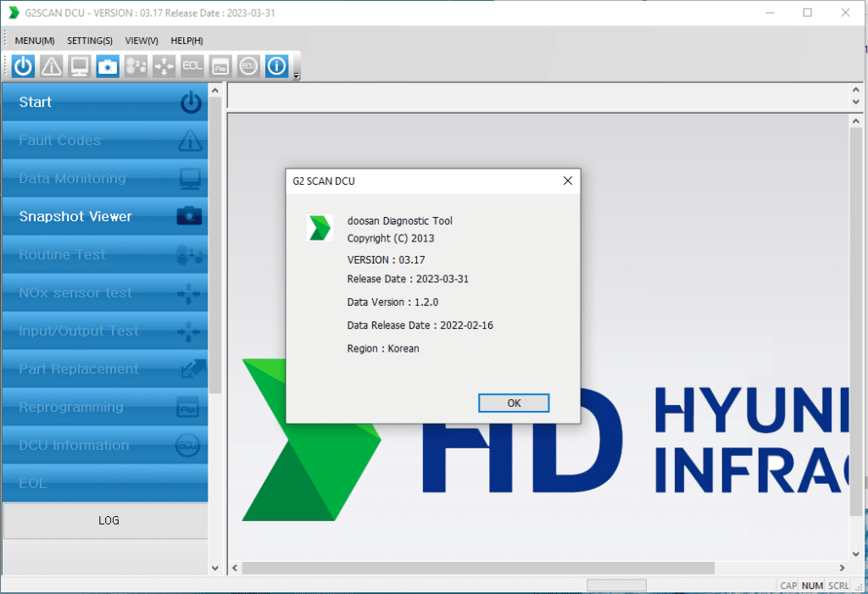Click the EOL toolbar icon
This screenshot has height=594, width=868.
[192, 66]
